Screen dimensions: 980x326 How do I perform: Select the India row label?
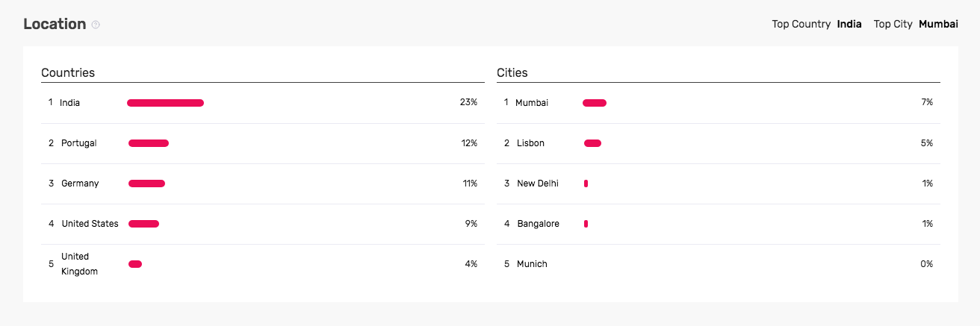pyautogui.click(x=69, y=103)
